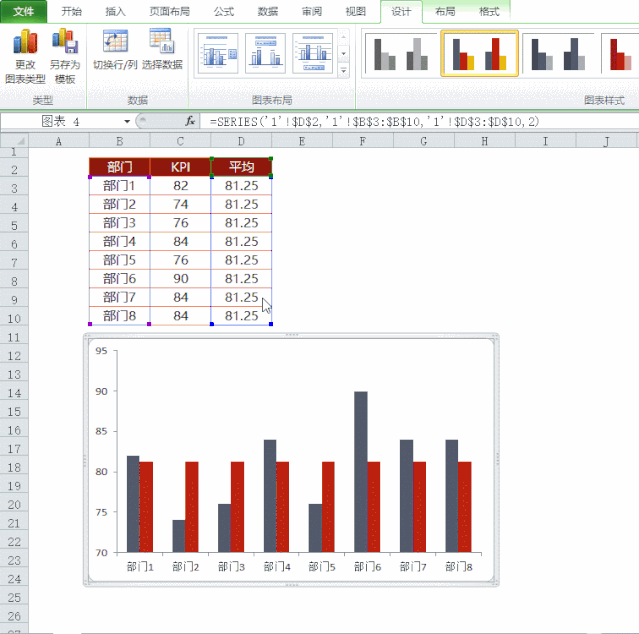Switch to the chart 布局 (Layout) tab

(445, 11)
